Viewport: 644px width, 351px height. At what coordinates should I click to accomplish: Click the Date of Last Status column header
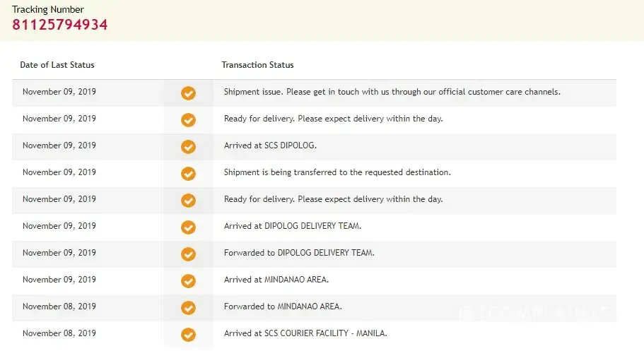57,65
